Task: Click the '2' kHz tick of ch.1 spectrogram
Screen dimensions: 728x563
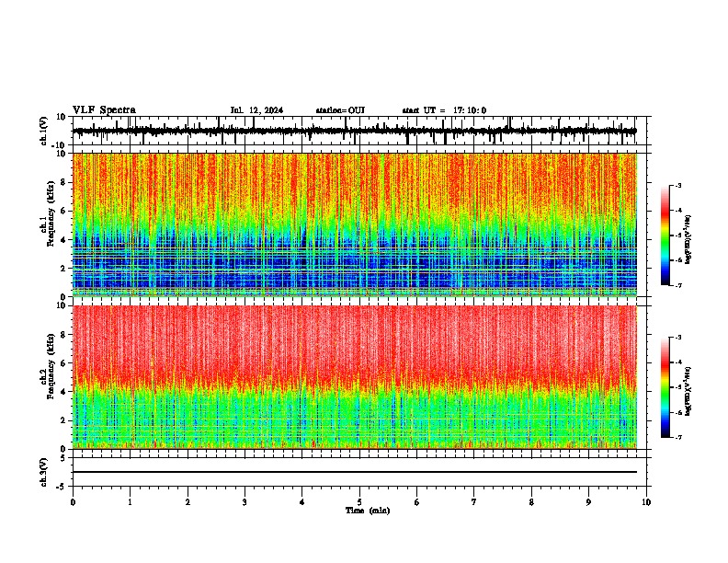Action: click(x=63, y=269)
